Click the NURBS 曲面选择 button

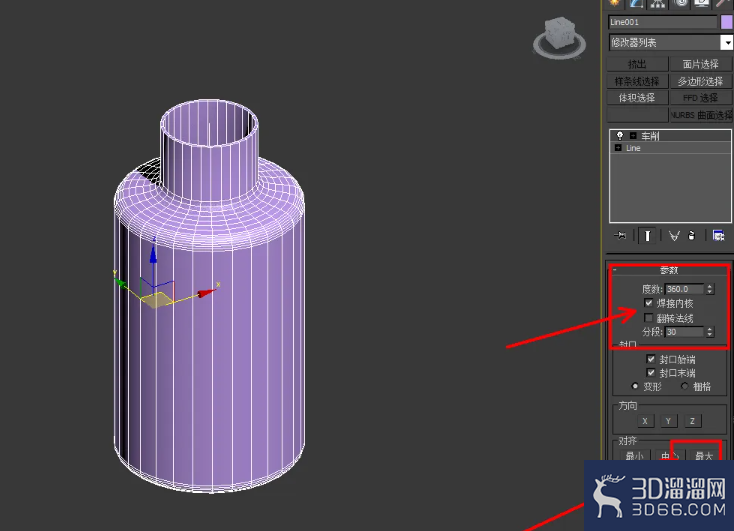[x=701, y=115]
